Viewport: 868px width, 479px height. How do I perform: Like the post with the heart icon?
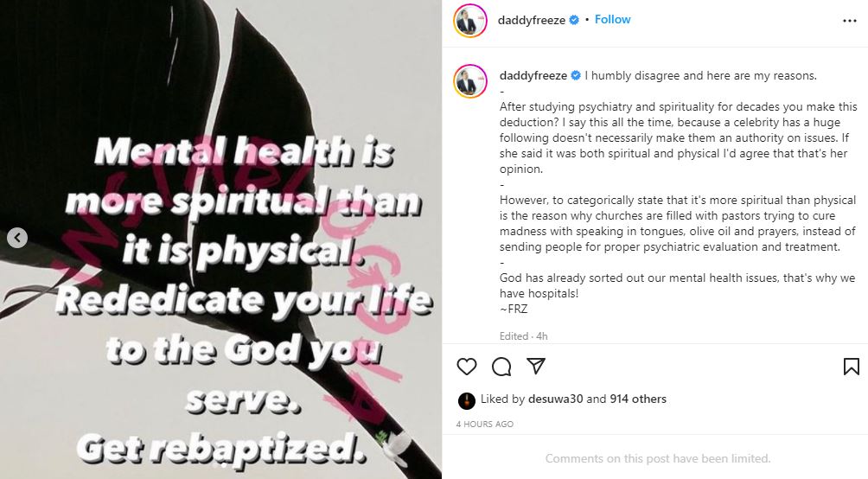(467, 367)
